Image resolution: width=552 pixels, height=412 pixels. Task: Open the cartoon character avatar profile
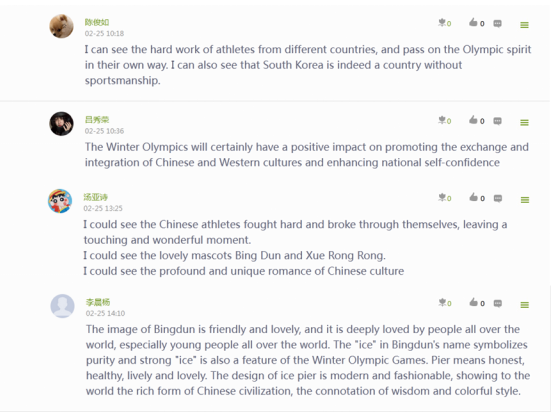tap(60, 201)
